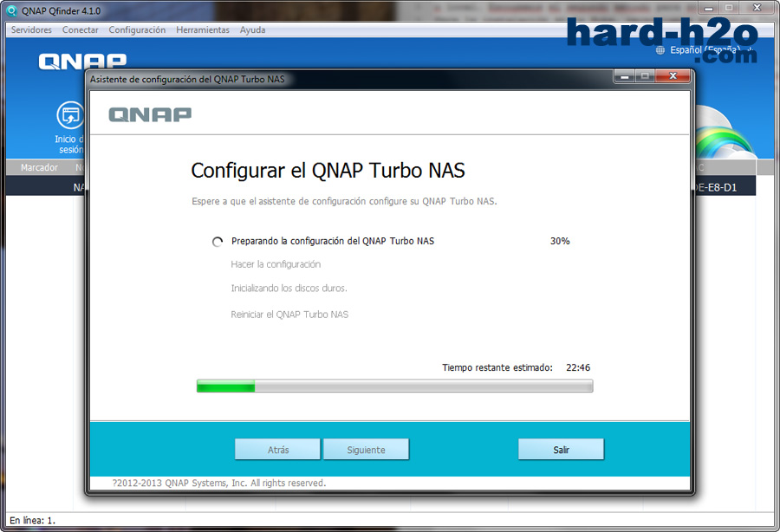Maximize the Asistente de configuración dialog
Viewport: 780px width, 532px height.
[x=645, y=76]
